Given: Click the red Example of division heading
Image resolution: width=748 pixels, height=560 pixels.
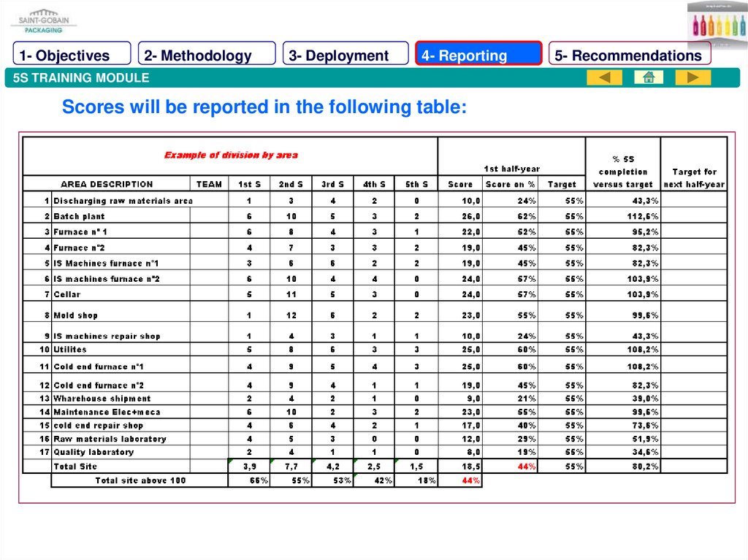Looking at the screenshot, I should pos(231,155).
